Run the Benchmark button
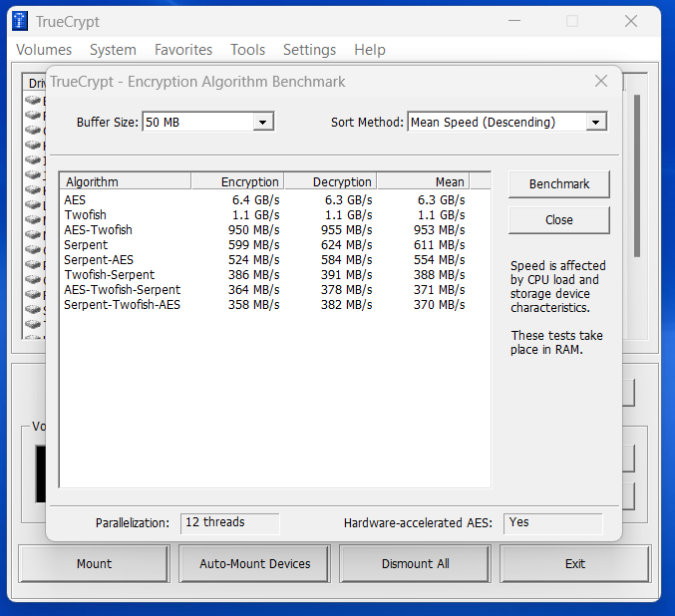 558,184
